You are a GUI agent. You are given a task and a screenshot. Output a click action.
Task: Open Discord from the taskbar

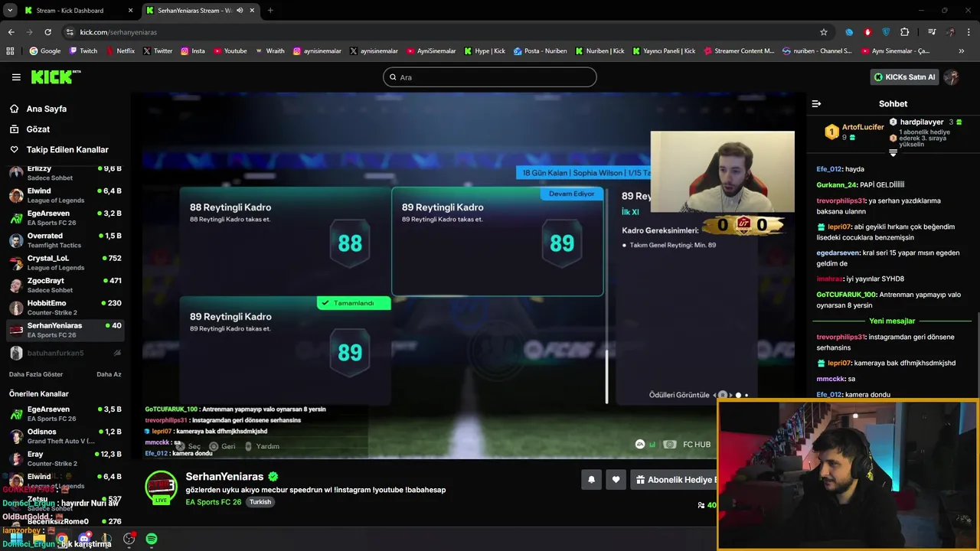pos(84,539)
